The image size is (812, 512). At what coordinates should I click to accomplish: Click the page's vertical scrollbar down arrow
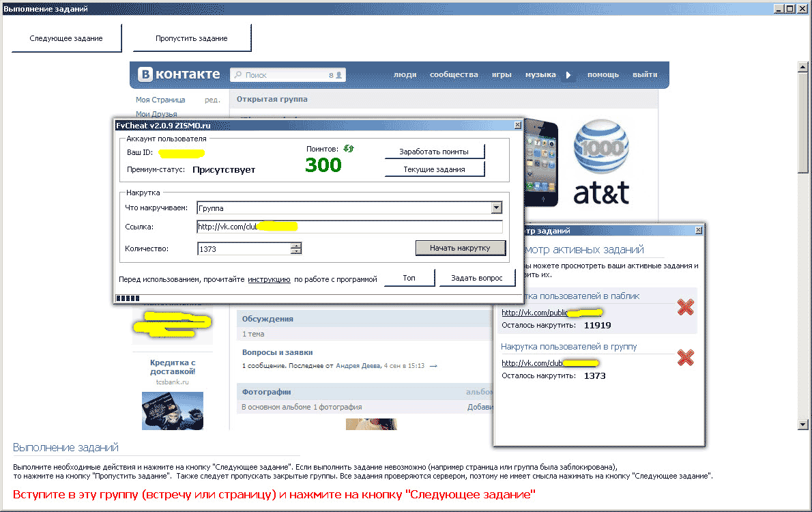802,425
